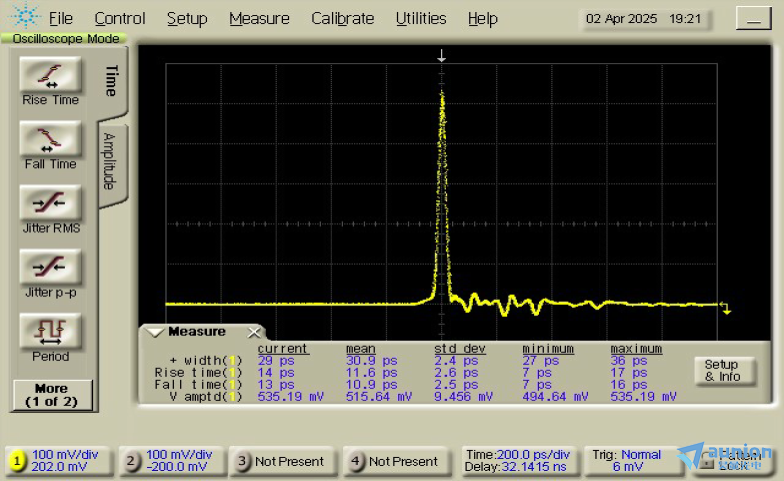The image size is (784, 481).
Task: Select the Jitter p-p measurement icon
Action: [51, 267]
